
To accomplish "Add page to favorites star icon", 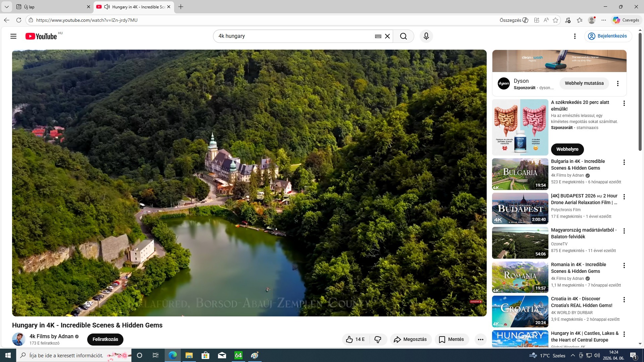I will pyautogui.click(x=555, y=20).
